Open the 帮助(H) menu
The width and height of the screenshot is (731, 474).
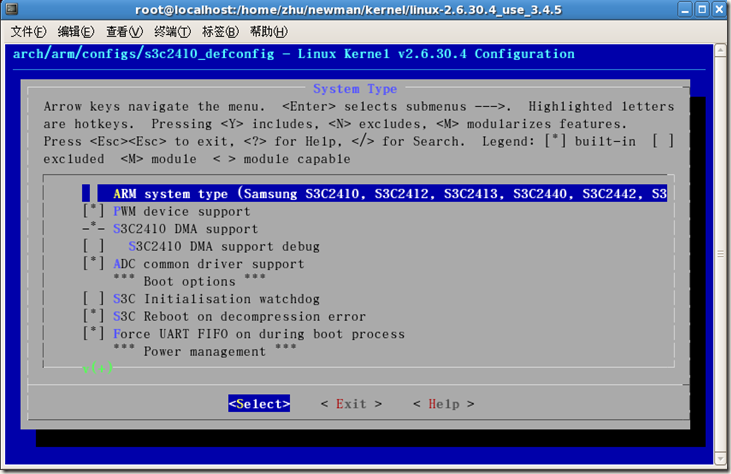coord(269,32)
